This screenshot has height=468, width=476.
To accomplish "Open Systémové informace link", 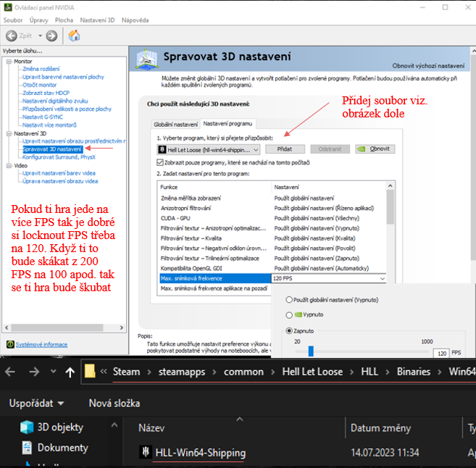I will click(x=41, y=344).
